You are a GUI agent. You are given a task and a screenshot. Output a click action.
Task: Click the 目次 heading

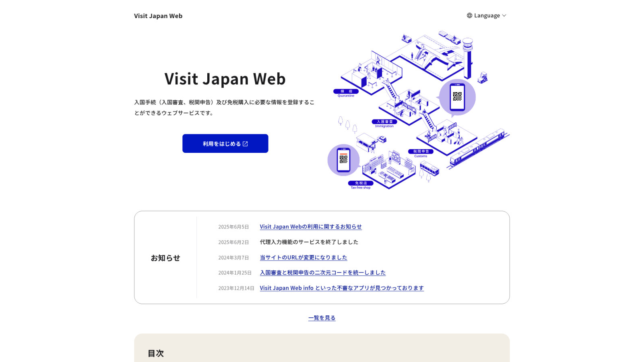[156, 353]
